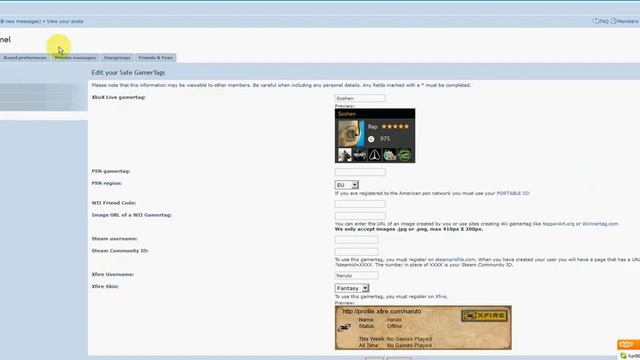The width and height of the screenshot is (640, 360).
Task: Click the orange widget at bottom right
Action: 629,344
